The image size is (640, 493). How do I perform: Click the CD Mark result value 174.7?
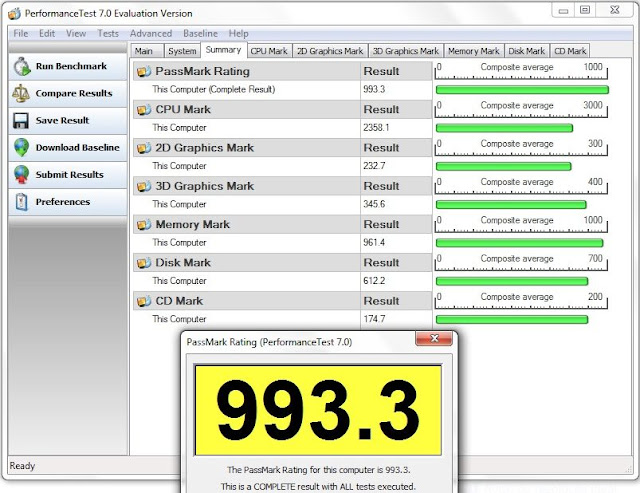click(x=374, y=319)
